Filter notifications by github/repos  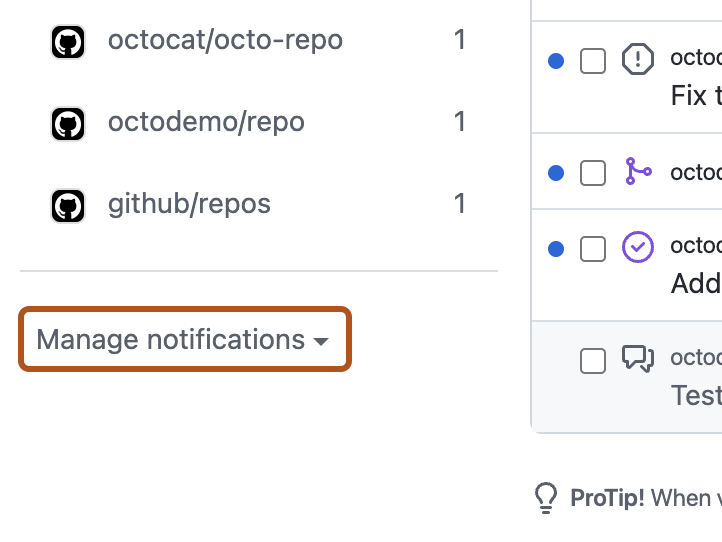258,204
